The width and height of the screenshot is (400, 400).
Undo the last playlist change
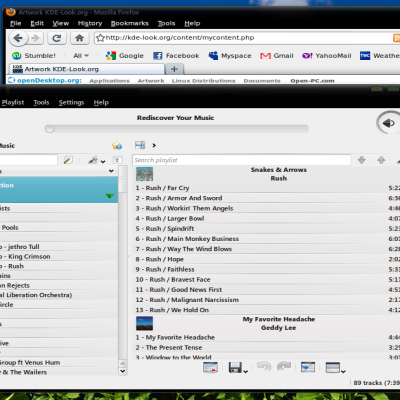point(264,367)
